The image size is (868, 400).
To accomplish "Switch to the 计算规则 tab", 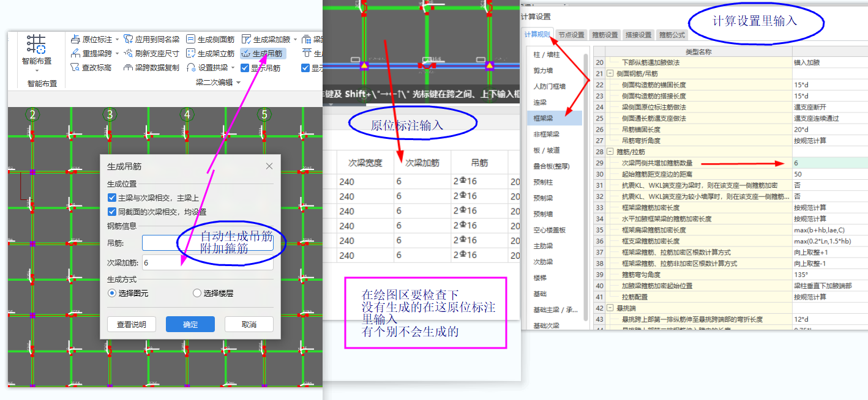I will (539, 35).
